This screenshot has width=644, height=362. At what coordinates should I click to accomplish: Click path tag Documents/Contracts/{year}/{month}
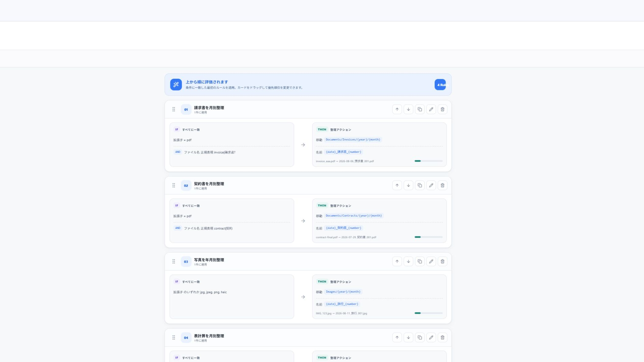(x=354, y=216)
